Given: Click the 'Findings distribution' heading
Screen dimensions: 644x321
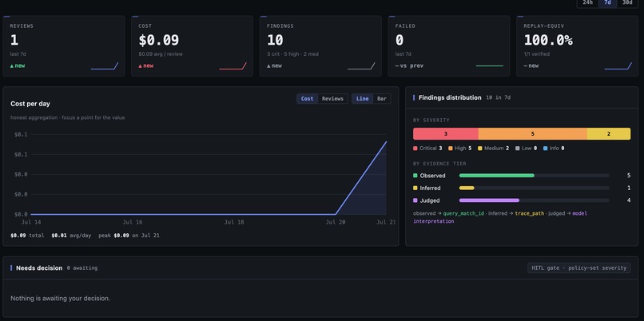Looking at the screenshot, I should (x=450, y=97).
